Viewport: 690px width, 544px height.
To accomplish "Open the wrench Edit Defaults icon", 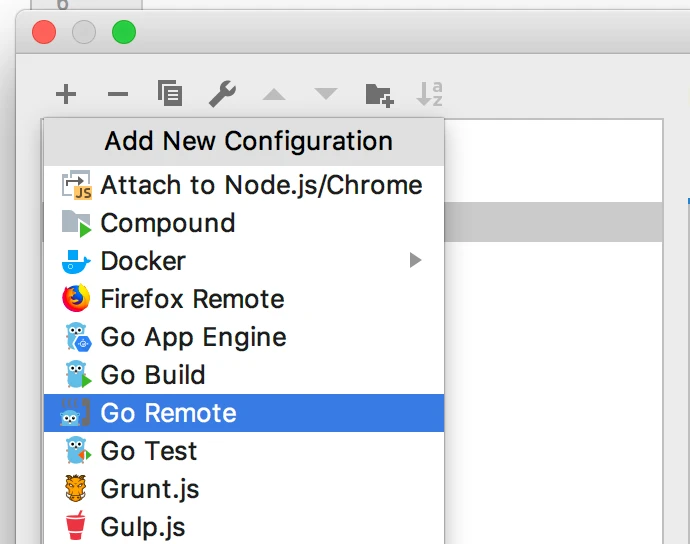I will (x=222, y=94).
